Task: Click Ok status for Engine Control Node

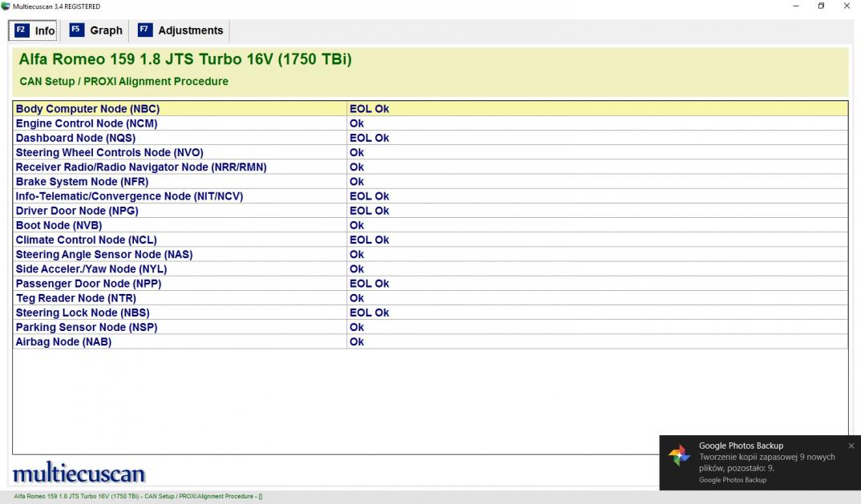Action: click(x=357, y=123)
